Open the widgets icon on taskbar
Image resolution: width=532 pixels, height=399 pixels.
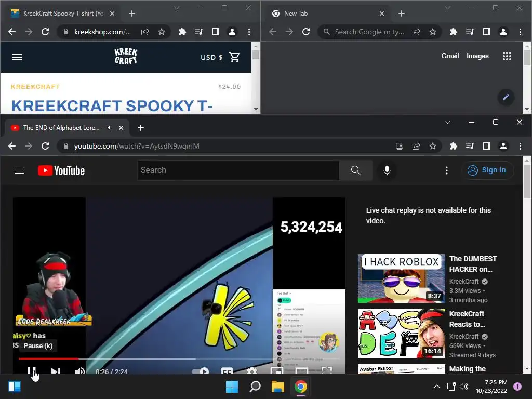14,387
